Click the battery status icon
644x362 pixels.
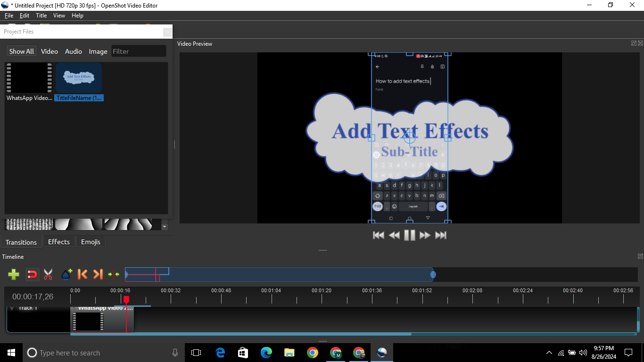pyautogui.click(x=572, y=353)
